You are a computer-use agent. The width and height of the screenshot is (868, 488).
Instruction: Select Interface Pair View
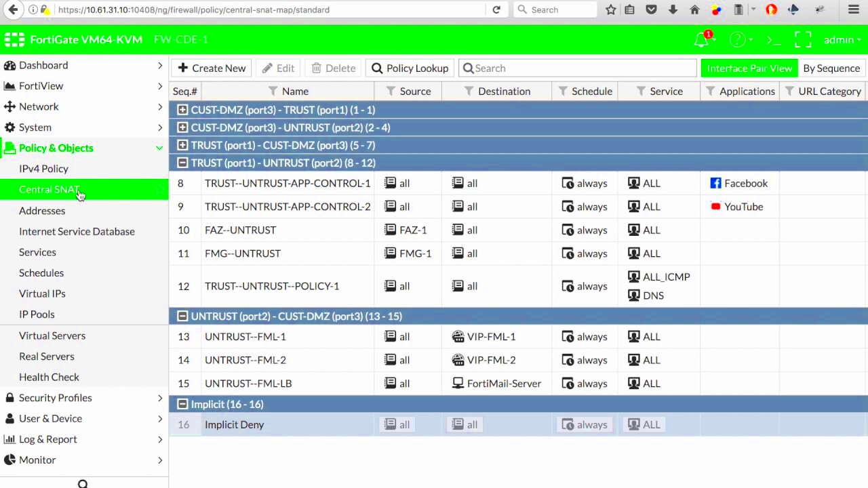pyautogui.click(x=749, y=68)
